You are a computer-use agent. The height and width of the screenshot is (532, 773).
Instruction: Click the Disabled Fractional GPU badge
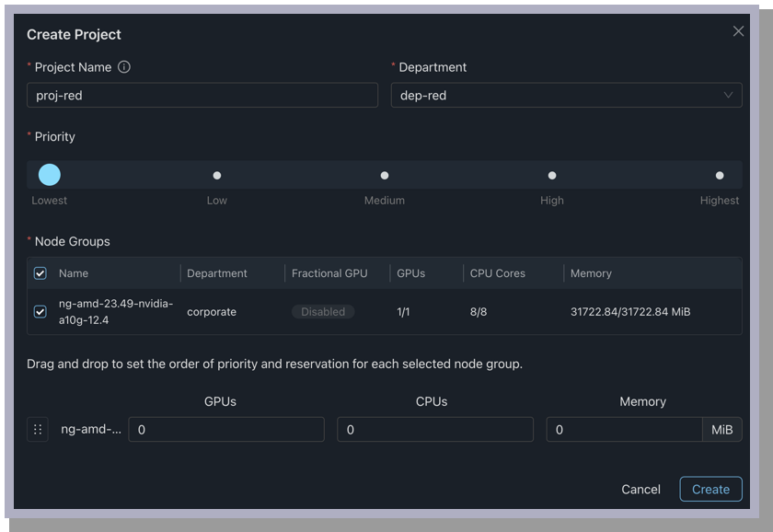pyautogui.click(x=323, y=312)
